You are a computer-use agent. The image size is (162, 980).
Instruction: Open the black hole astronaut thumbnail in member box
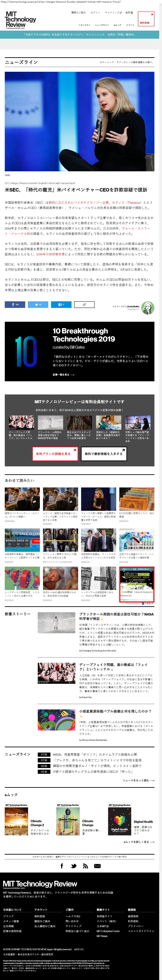50,423
